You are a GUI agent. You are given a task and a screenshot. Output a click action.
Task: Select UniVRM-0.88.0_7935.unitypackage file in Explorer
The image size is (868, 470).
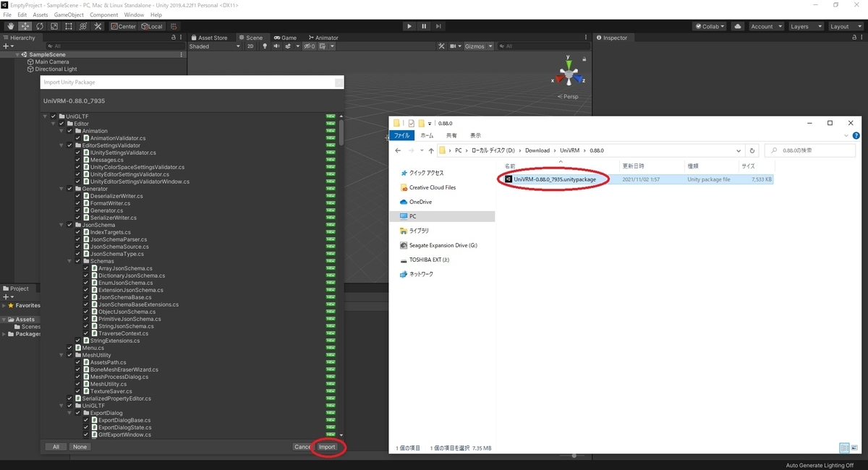coord(555,179)
